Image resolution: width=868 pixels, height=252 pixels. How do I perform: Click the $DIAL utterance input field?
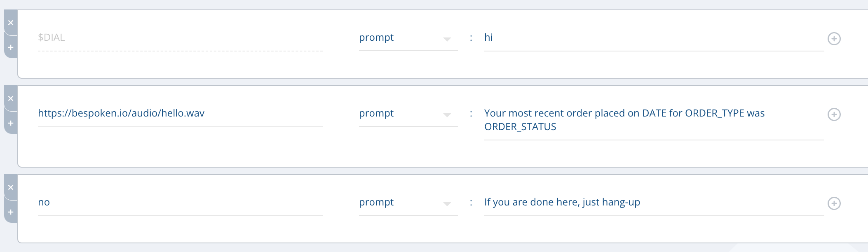pos(180,38)
